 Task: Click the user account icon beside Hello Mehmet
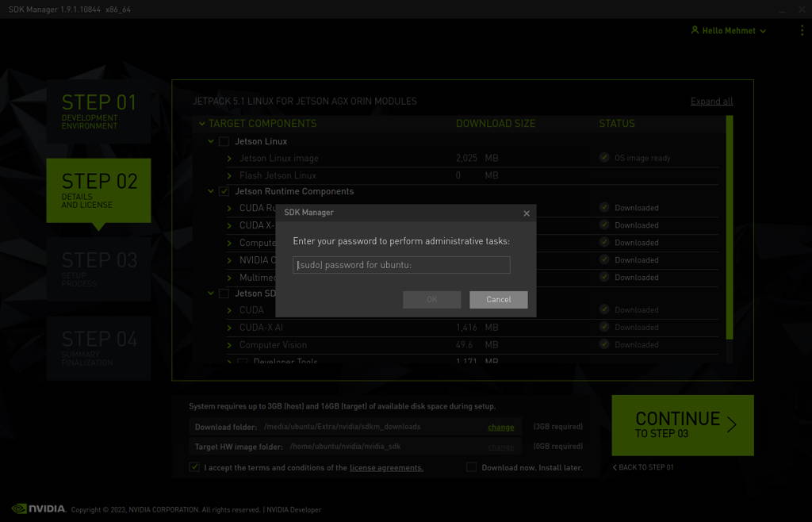(695, 30)
